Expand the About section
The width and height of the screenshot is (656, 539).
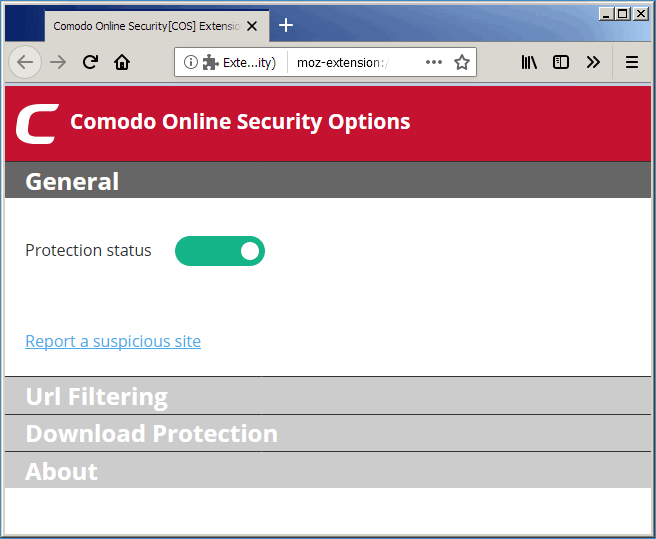pos(328,470)
